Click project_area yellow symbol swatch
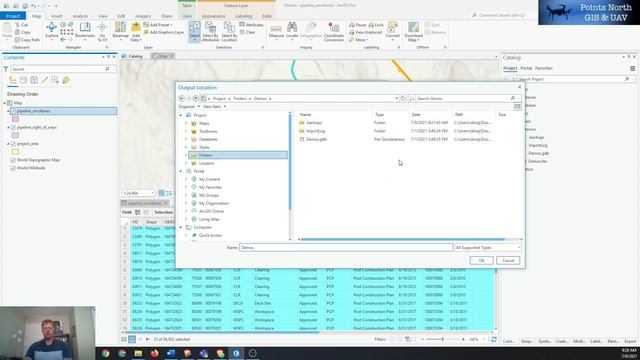Viewport: 640px width, 360px height. [x=16, y=151]
